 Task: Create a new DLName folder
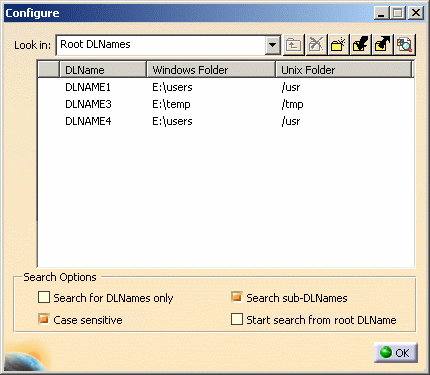[338, 45]
